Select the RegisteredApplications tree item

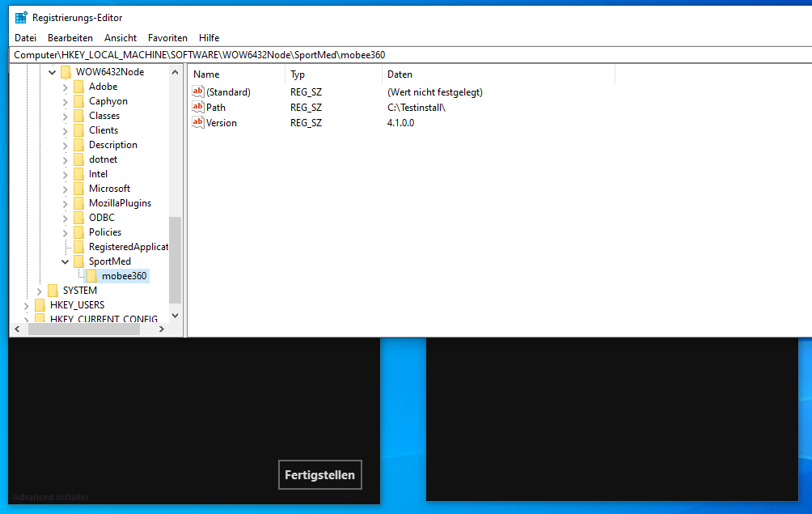click(128, 247)
